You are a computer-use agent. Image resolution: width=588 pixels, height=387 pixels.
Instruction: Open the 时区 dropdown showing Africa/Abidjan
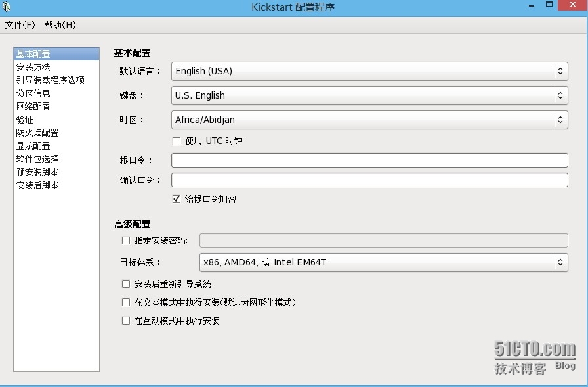[x=369, y=120]
